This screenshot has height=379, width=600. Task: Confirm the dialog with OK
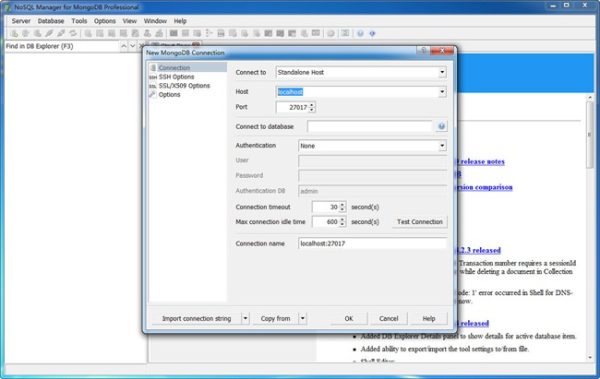[x=349, y=319]
